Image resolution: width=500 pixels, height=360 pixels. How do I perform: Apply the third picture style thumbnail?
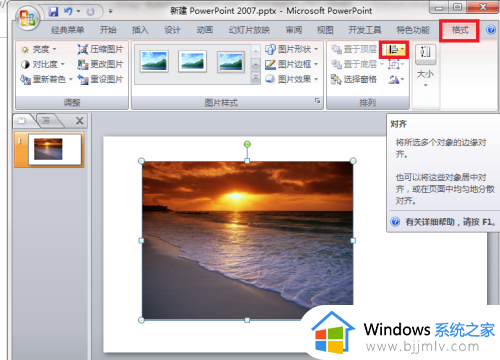[231, 61]
